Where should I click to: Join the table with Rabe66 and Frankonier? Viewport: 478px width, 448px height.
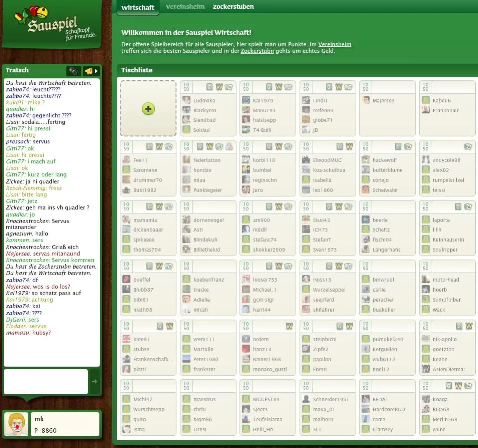(x=447, y=108)
